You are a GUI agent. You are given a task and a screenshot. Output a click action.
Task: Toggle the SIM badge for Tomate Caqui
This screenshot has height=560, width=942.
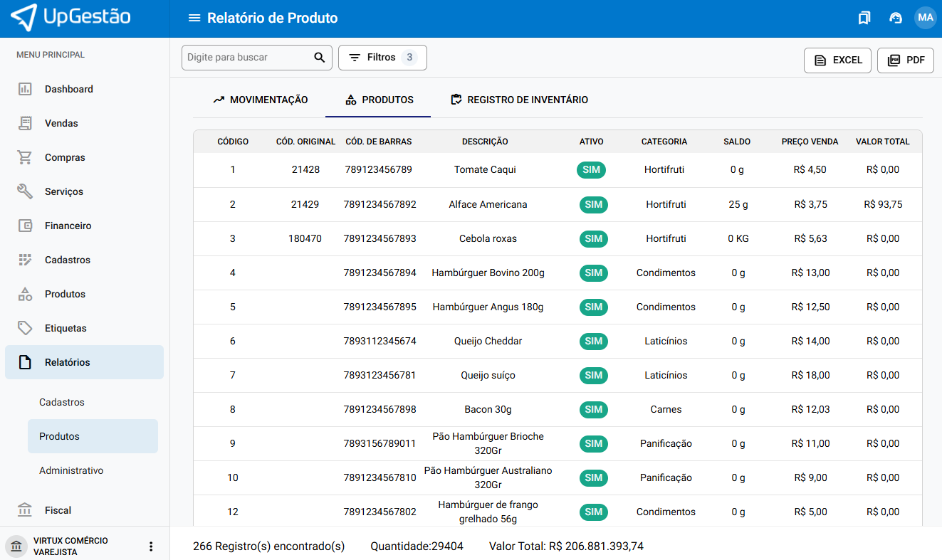pos(591,170)
